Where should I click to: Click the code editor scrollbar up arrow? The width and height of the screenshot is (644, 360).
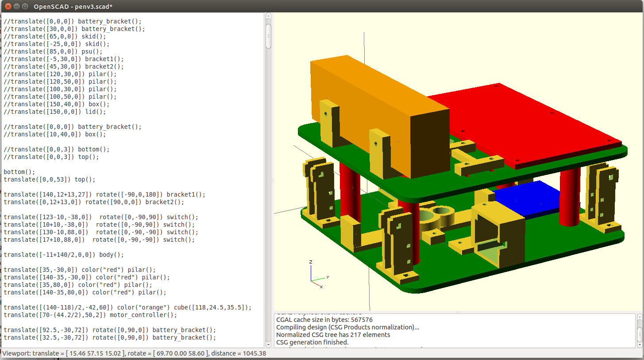268,16
